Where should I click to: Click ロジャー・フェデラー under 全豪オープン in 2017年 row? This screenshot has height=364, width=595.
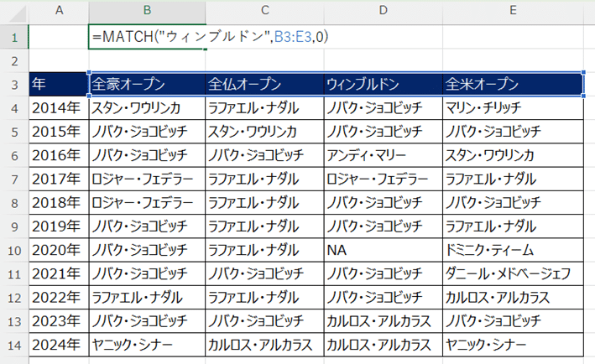(x=147, y=179)
